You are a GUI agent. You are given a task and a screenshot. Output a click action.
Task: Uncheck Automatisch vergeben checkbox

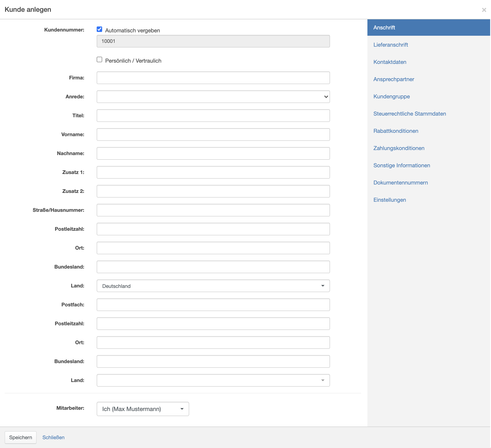(x=99, y=29)
